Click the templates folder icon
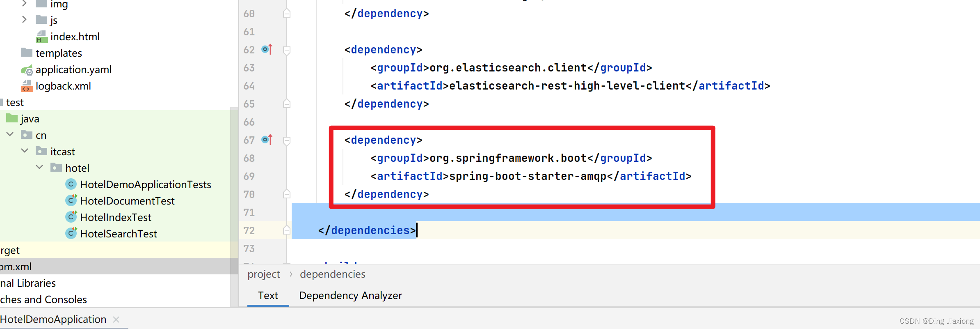This screenshot has width=980, height=329. (26, 52)
